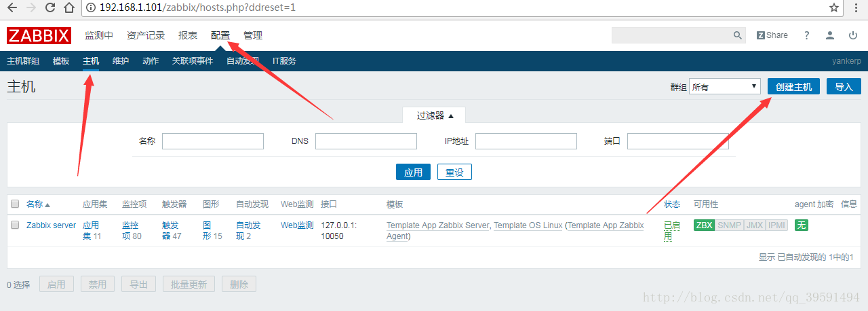The image size is (868, 311).
Task: Focus the 端口 filter input
Action: 678,141
